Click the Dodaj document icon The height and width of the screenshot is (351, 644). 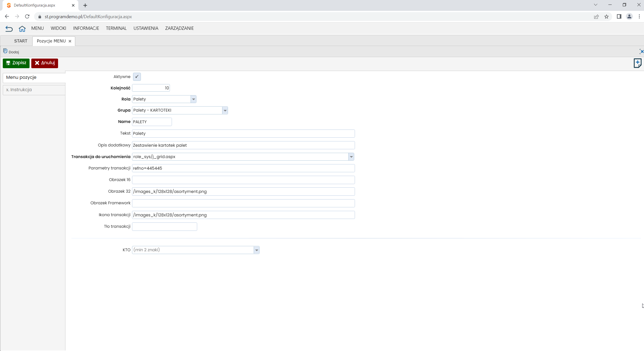tap(5, 51)
